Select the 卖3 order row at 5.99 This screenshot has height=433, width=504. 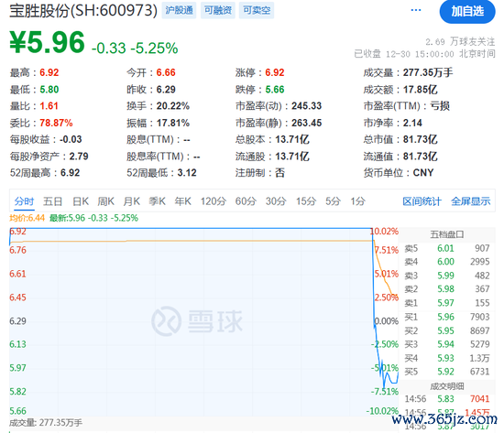click(447, 276)
